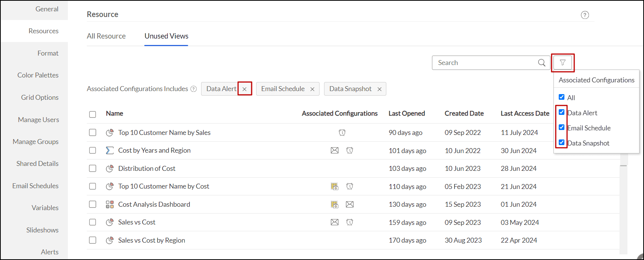The image size is (644, 260).
Task: Toggle the All checkbox in Associated Configurations
Action: pyautogui.click(x=562, y=97)
